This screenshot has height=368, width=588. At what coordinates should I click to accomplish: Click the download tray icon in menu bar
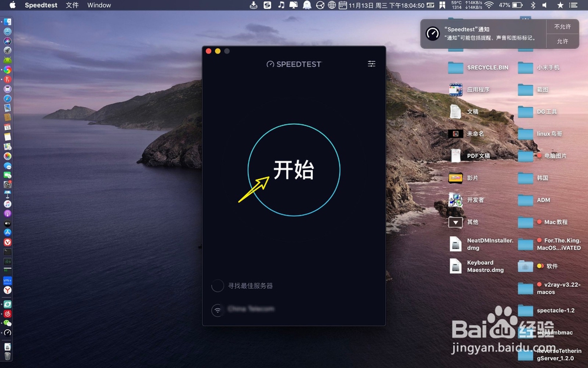pyautogui.click(x=253, y=5)
